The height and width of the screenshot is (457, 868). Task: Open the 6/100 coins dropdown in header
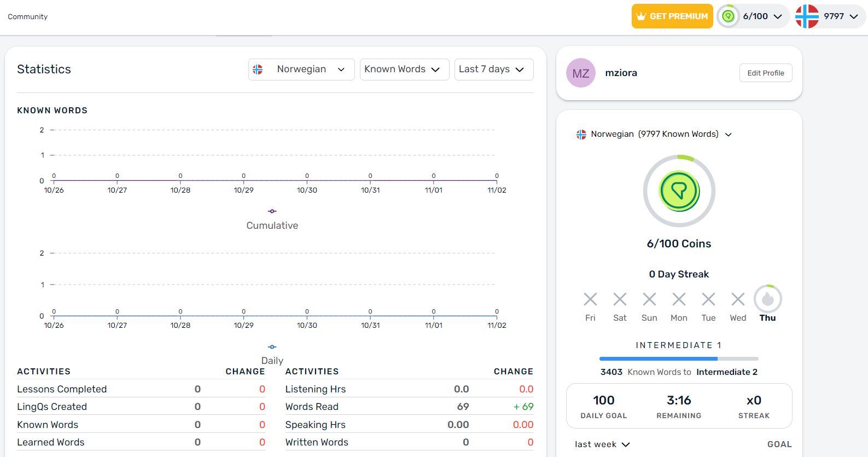coord(753,16)
